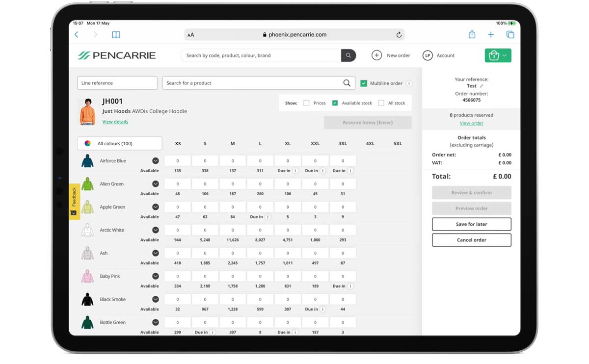589x364 pixels.
Task: Click Airforce Blue 3XL Due in info
Action: 350,171
